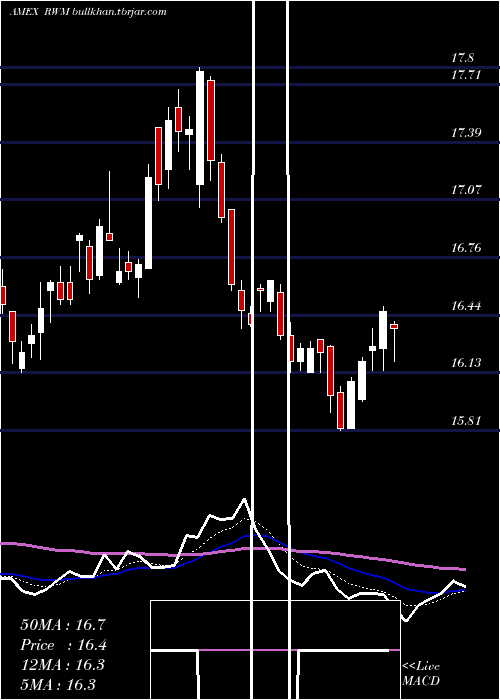The image size is (500, 700).
Task: Click the 17.8 price axis label
Action: pyautogui.click(x=462, y=58)
